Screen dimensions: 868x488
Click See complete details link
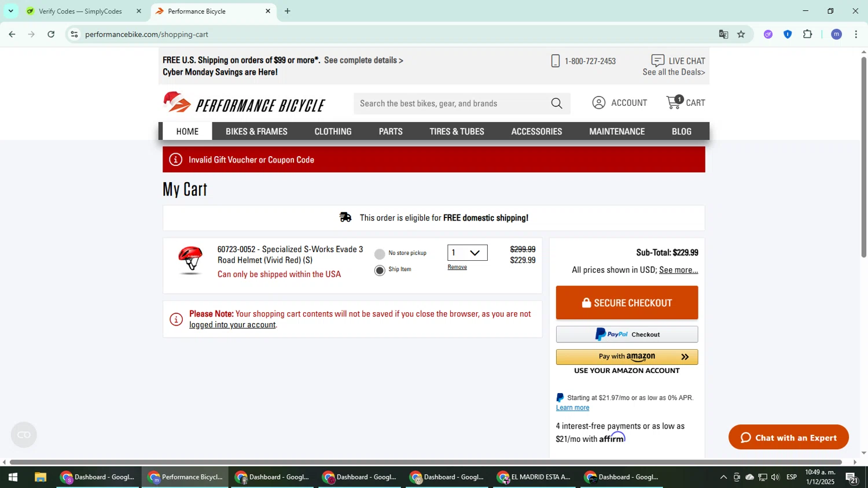tap(363, 60)
